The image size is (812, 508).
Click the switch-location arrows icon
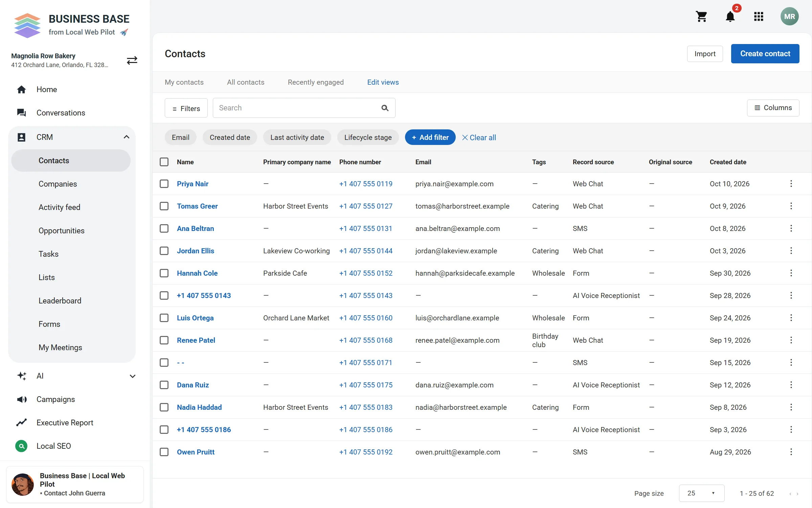[132, 60]
